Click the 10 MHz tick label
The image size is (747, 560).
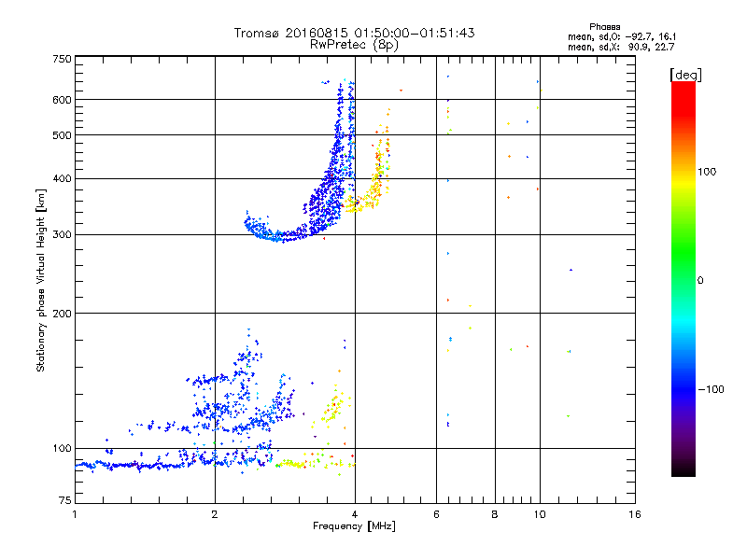(x=540, y=514)
